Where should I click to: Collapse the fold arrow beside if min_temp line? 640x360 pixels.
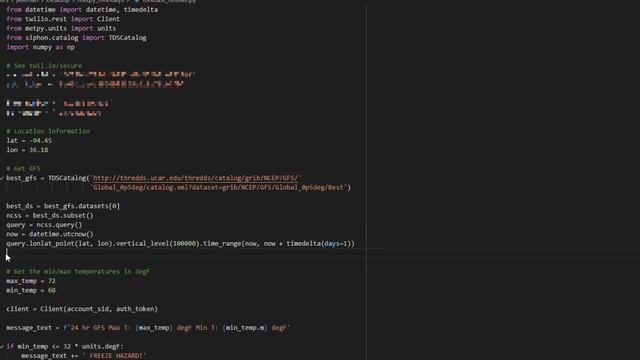pos(2,347)
